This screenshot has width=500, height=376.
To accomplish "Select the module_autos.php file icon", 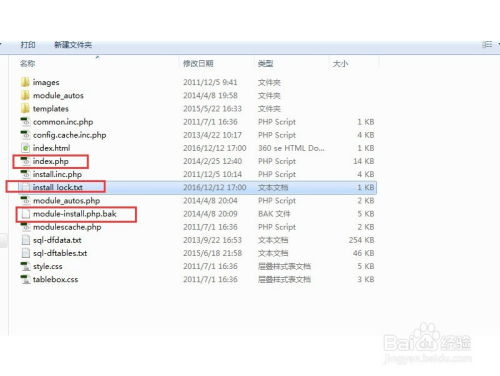I will pyautogui.click(x=25, y=200).
